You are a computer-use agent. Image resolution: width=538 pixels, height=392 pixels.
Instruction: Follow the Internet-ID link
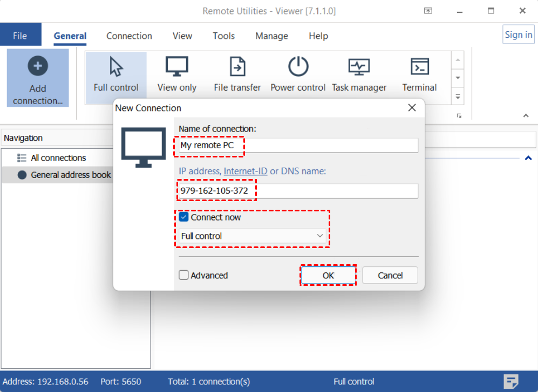click(246, 171)
